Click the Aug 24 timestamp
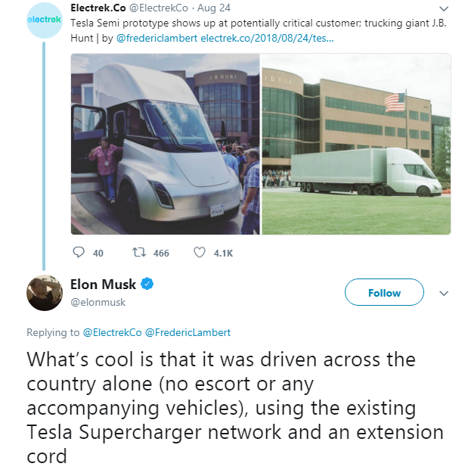Image resolution: width=468 pixels, height=476 pixels. [214, 8]
